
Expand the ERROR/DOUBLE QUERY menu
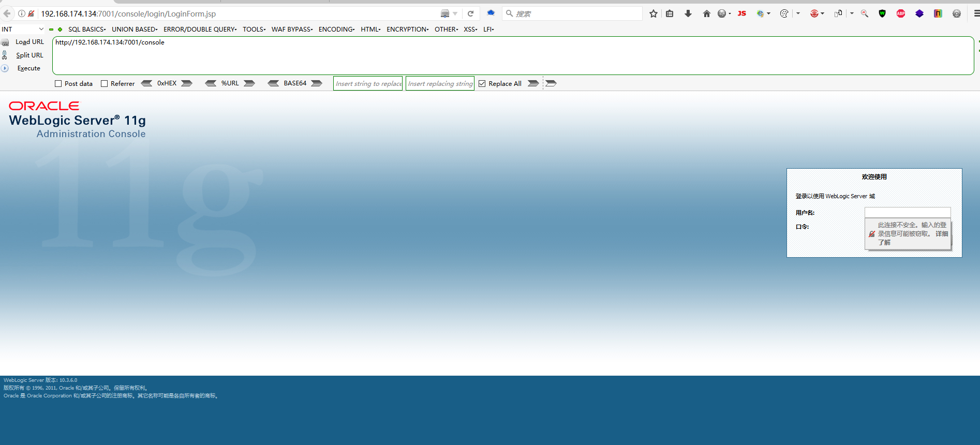[200, 29]
